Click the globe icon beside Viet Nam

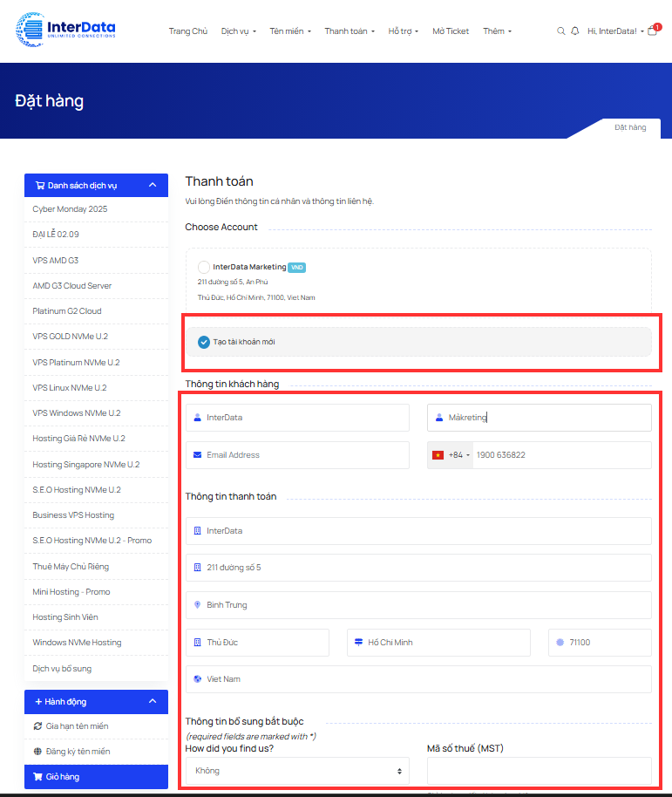[198, 679]
